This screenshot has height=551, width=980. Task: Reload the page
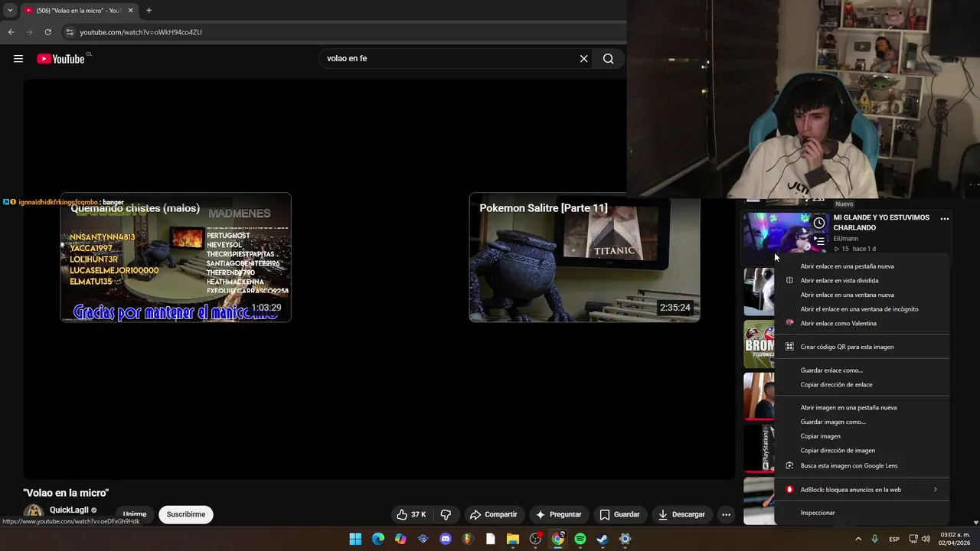click(x=47, y=32)
